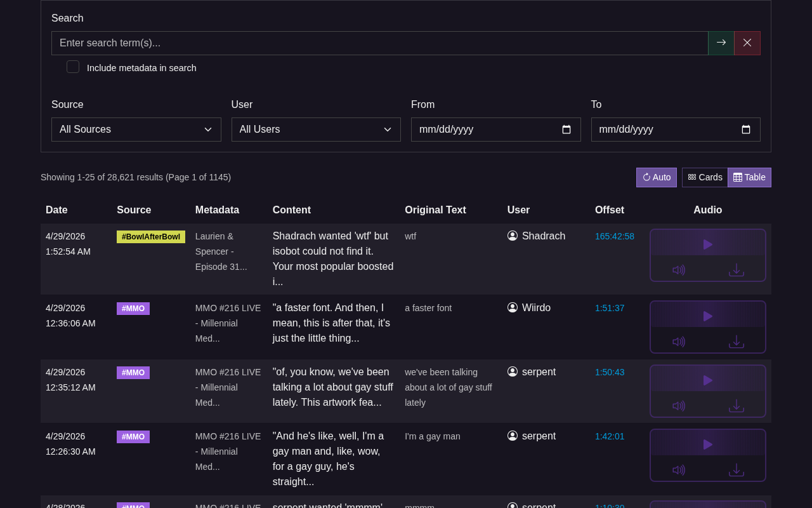Open the All Sources dropdown
Viewport: 812px width, 508px height.
point(136,130)
